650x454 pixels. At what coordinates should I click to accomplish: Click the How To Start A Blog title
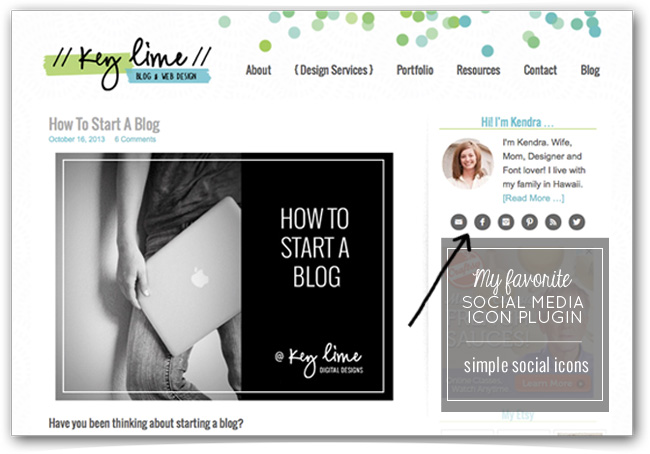click(104, 124)
